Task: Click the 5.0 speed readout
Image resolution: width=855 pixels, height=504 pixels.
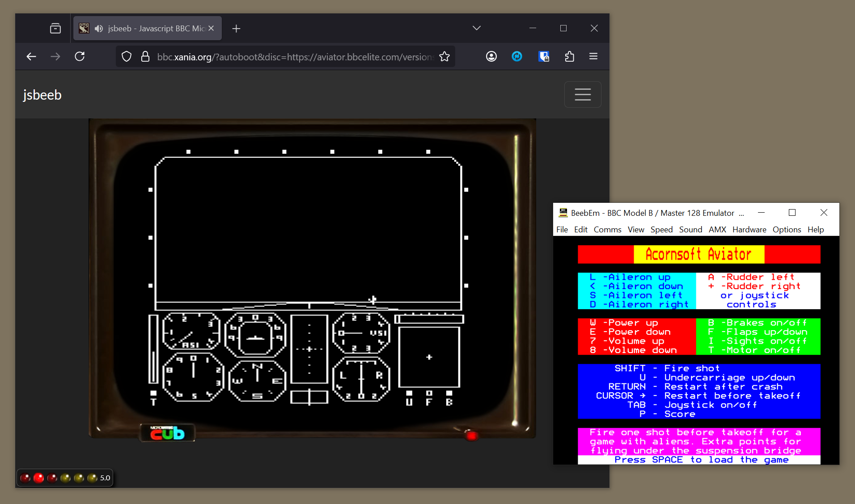Action: pos(105,478)
